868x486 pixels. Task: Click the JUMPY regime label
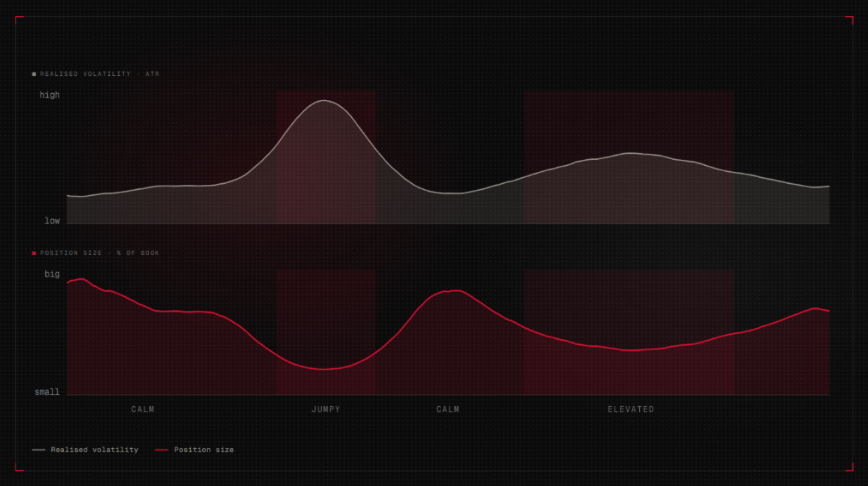tap(326, 409)
